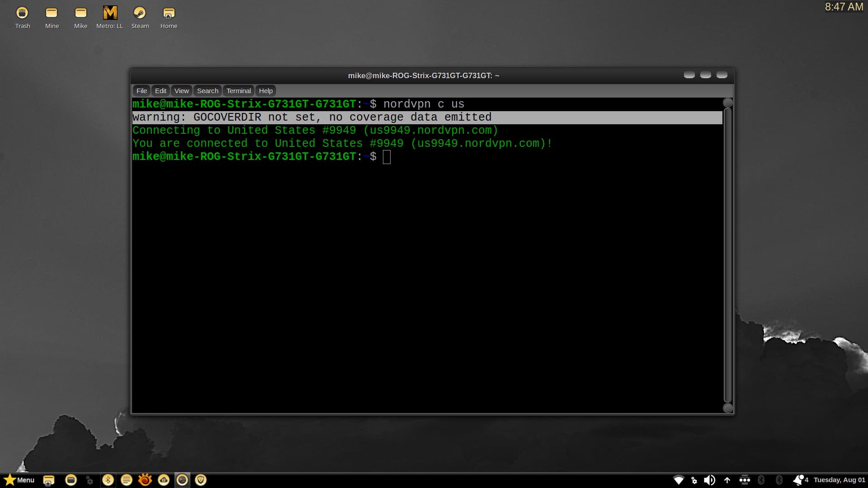Open the notification bell tray icon
The image size is (868, 488).
coord(799,480)
